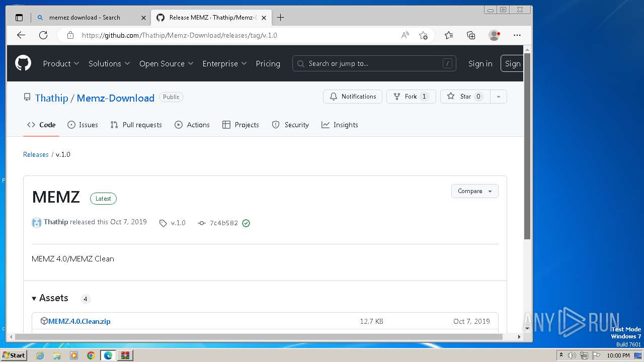
Task: Focus the Search or jump to field
Action: (374, 63)
